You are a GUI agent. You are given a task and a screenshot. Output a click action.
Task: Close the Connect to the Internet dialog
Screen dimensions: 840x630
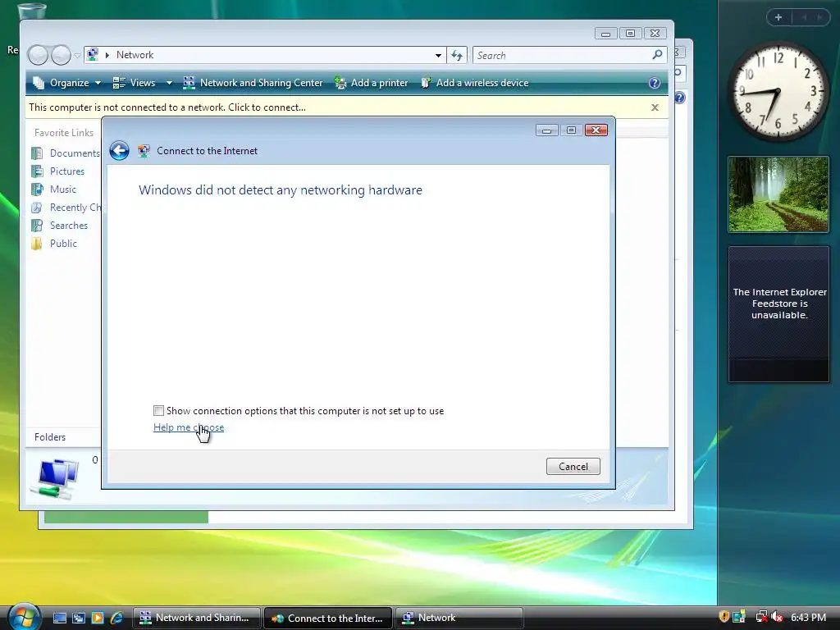596,130
